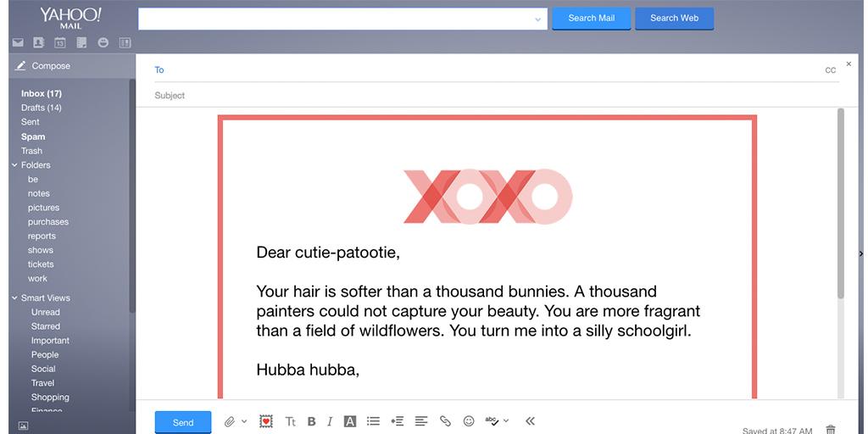Viewport: 868px width, 434px height.
Task: Show Shopping smart view
Action: [x=50, y=397]
